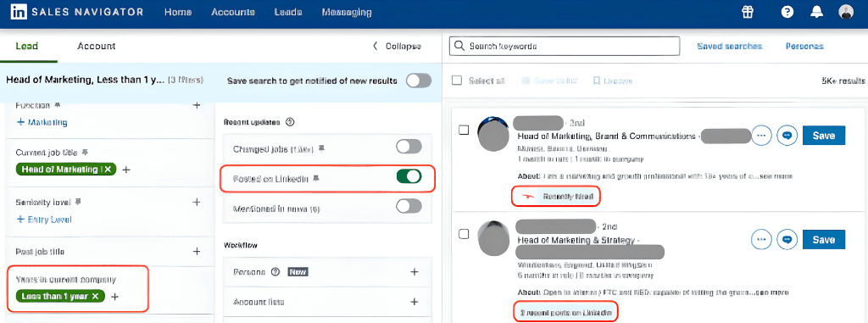Expand the Past job title filter
Image resolution: width=868 pixels, height=323 pixels.
[x=196, y=252]
